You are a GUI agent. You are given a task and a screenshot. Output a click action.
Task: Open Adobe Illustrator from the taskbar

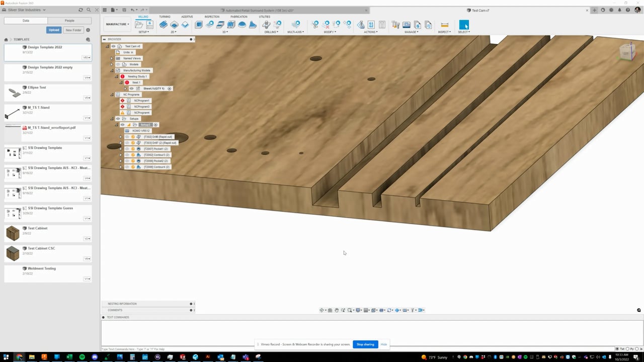(x=208, y=357)
